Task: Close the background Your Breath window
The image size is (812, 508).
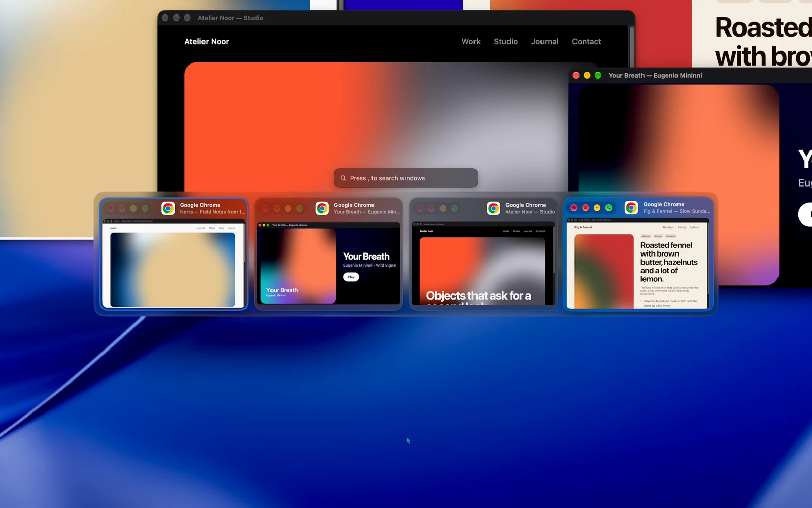Action: [576, 75]
